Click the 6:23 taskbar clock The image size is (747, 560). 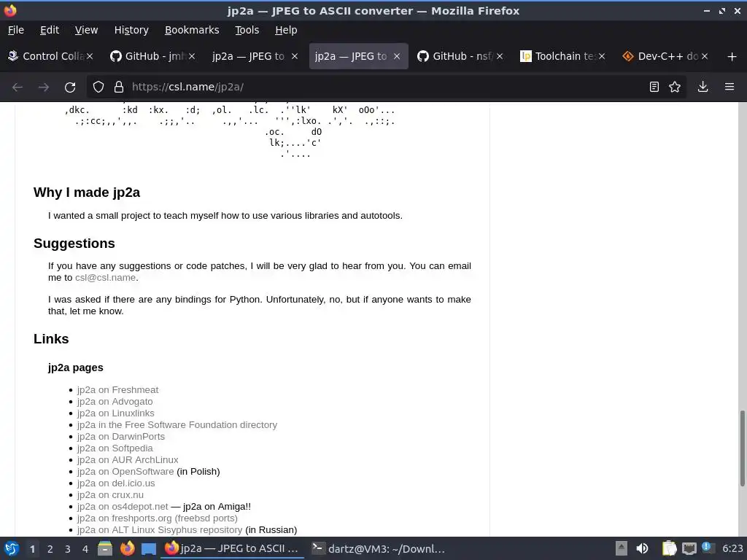tap(732, 548)
